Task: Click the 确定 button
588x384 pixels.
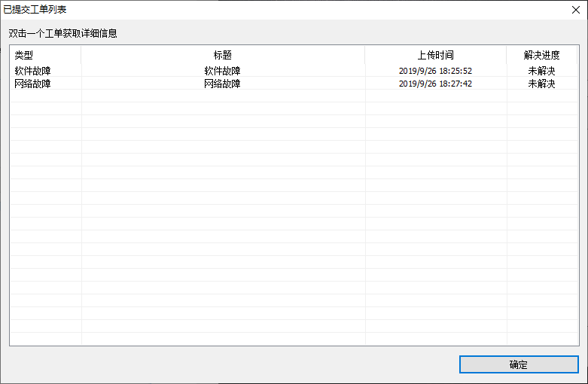Action: click(519, 364)
